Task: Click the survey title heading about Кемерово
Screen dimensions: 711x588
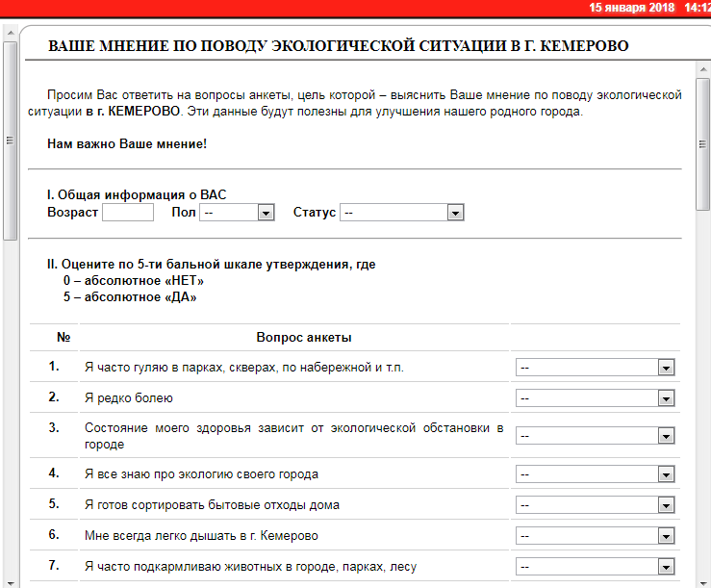Action: pos(338,46)
